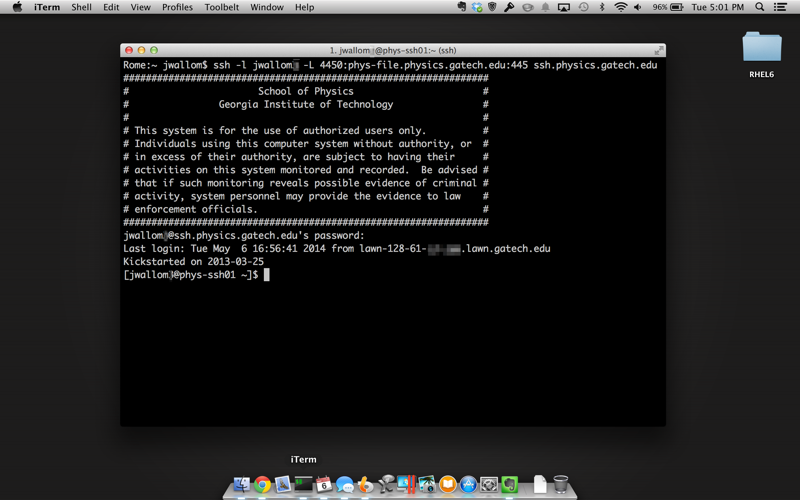The height and width of the screenshot is (500, 800).
Task: Click the Dropbox menu bar icon
Action: click(x=477, y=7)
